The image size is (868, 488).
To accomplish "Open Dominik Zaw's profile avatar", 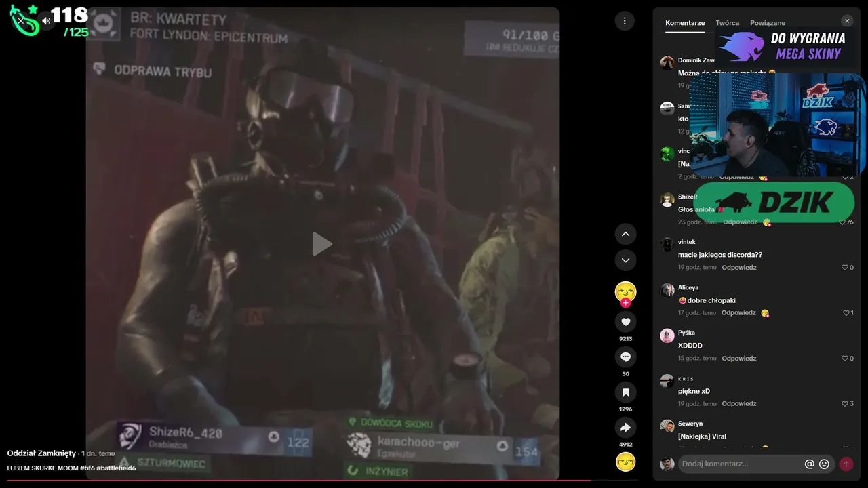I will (x=667, y=63).
